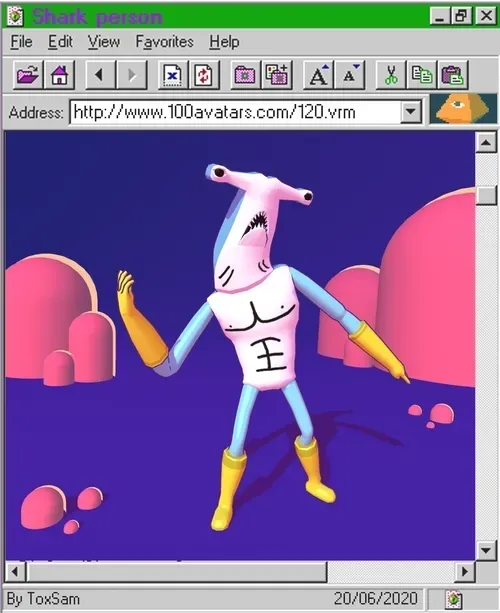Go to the Home page icon
The height and width of the screenshot is (613, 500).
click(59, 74)
